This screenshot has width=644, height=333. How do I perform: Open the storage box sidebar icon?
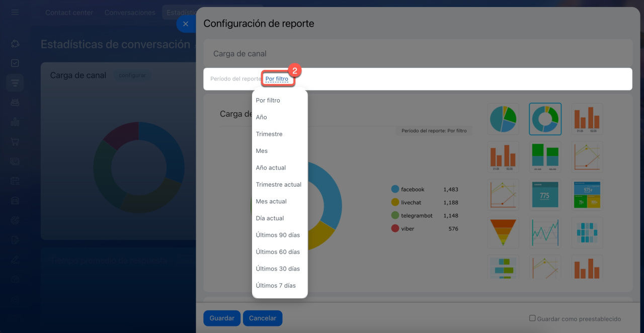[x=15, y=200]
